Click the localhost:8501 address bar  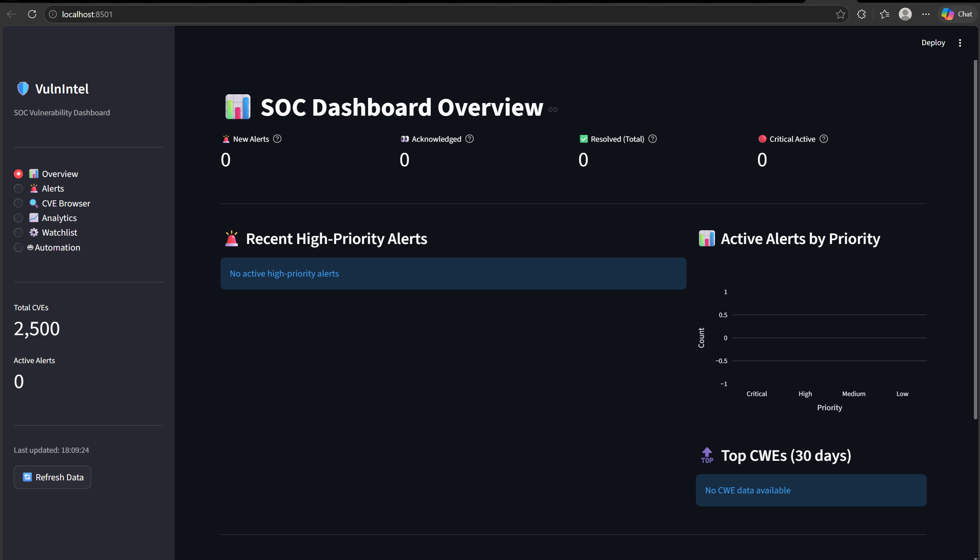(446, 14)
